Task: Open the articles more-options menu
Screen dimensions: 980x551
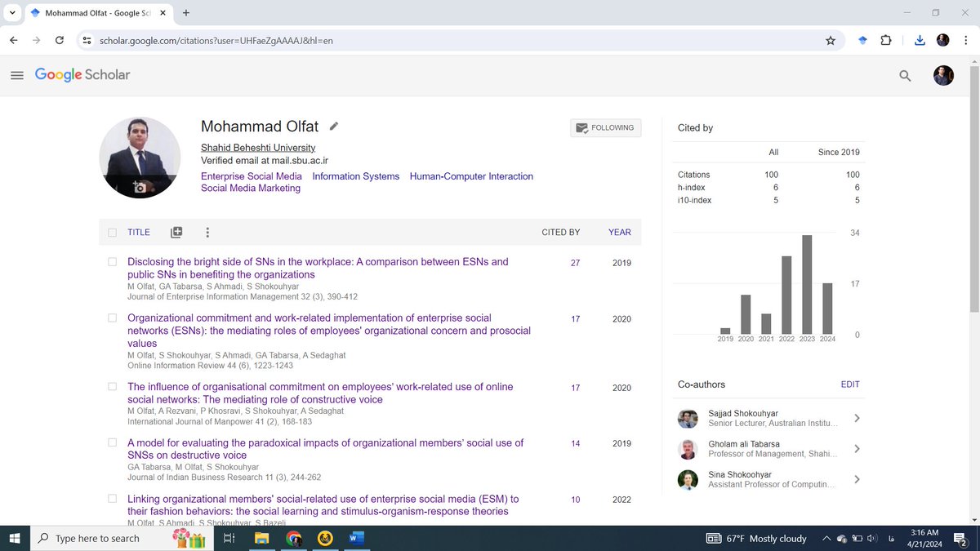Action: 207,233
